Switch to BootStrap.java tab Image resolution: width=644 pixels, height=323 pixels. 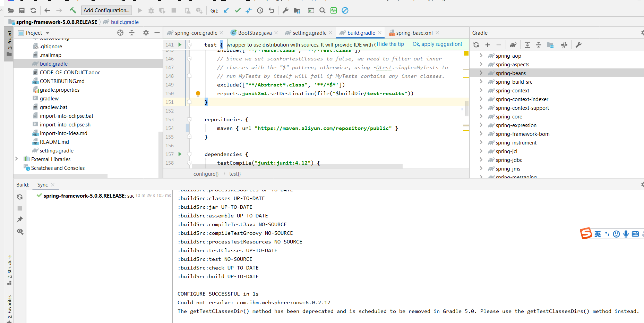coord(255,33)
